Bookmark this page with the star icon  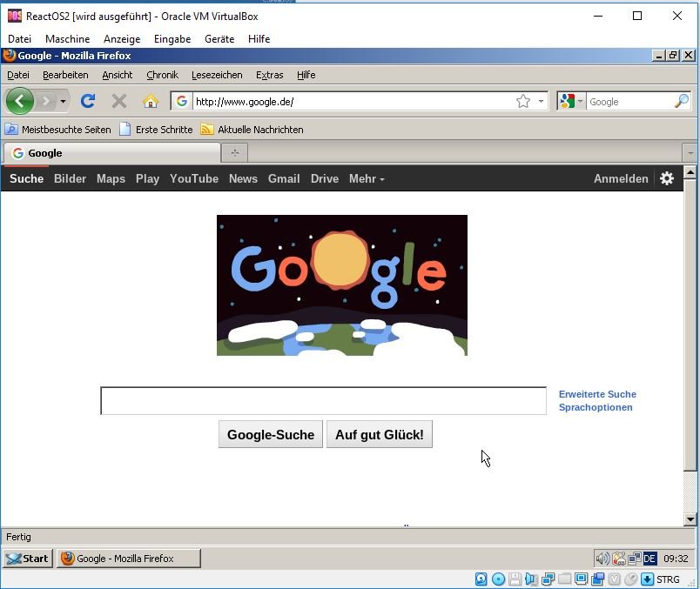(x=522, y=101)
